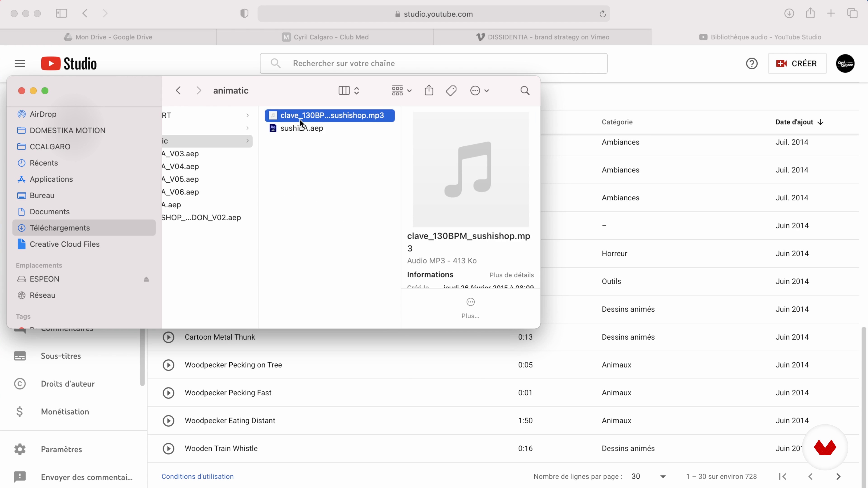Open Finder action menu dropdown

(x=479, y=91)
